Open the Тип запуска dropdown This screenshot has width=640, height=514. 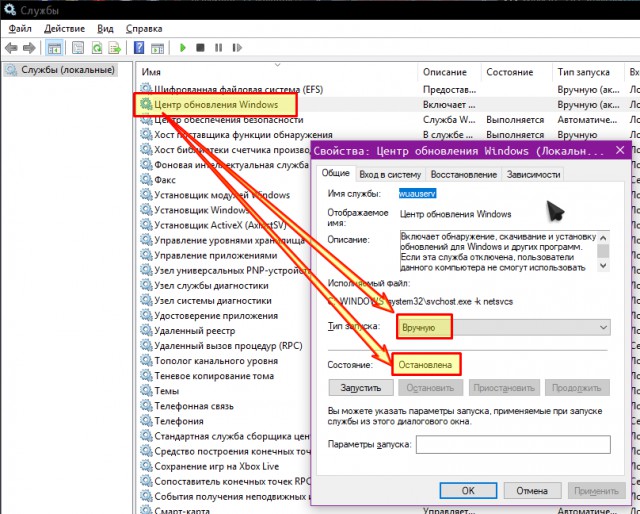(504, 327)
